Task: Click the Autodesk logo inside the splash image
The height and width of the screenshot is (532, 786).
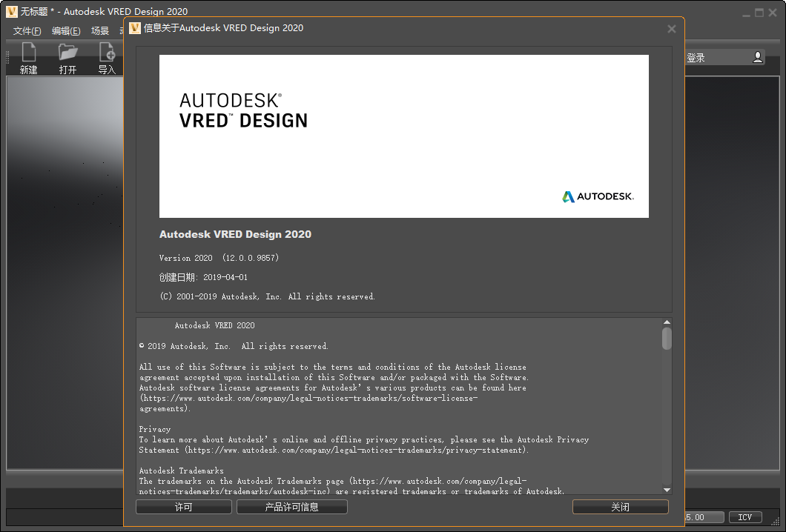Action: click(x=597, y=196)
